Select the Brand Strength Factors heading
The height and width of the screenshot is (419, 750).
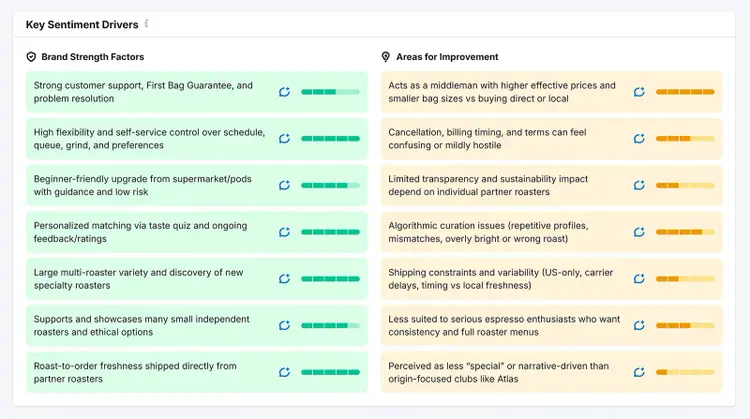pyautogui.click(x=93, y=57)
